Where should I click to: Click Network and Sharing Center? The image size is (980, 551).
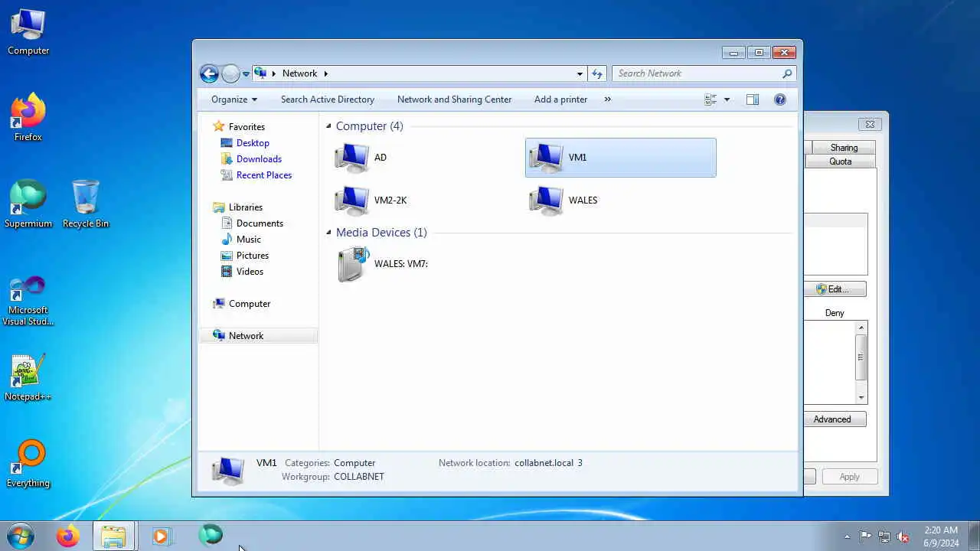[454, 99]
